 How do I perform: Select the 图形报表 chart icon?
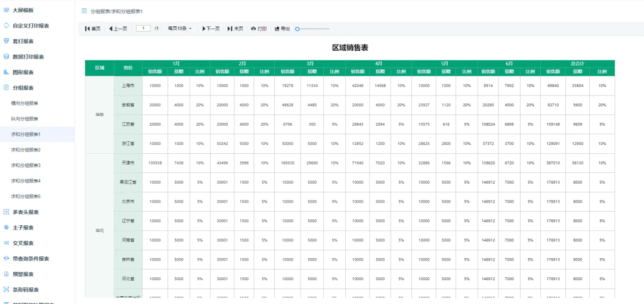click(6, 72)
